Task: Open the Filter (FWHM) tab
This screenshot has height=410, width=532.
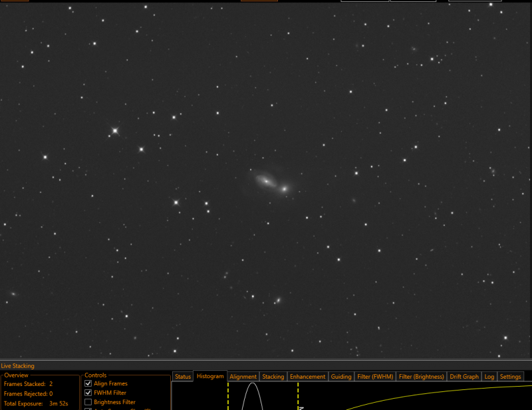Action: [375, 376]
